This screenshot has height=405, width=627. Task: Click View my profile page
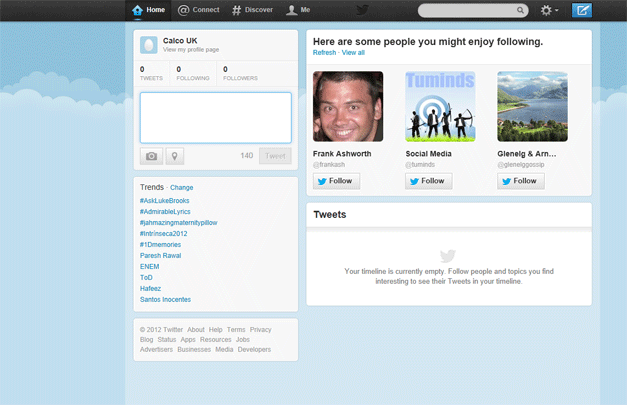(191, 50)
